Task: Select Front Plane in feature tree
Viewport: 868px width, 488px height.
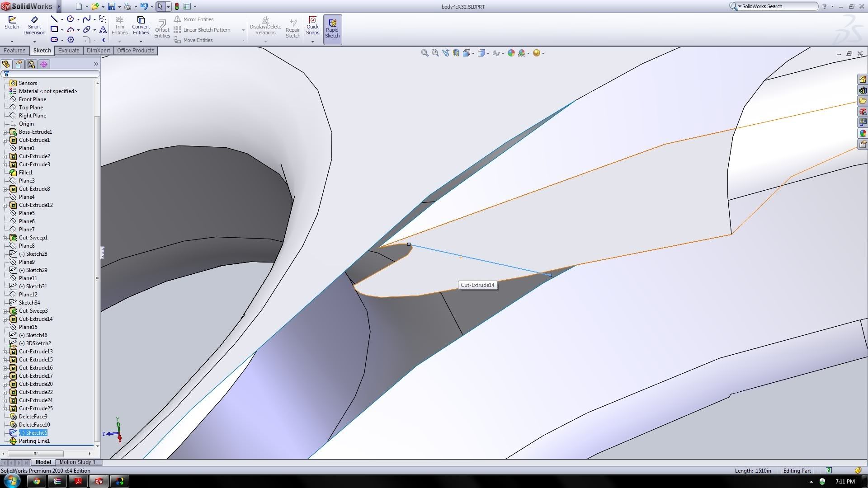Action: coord(33,99)
